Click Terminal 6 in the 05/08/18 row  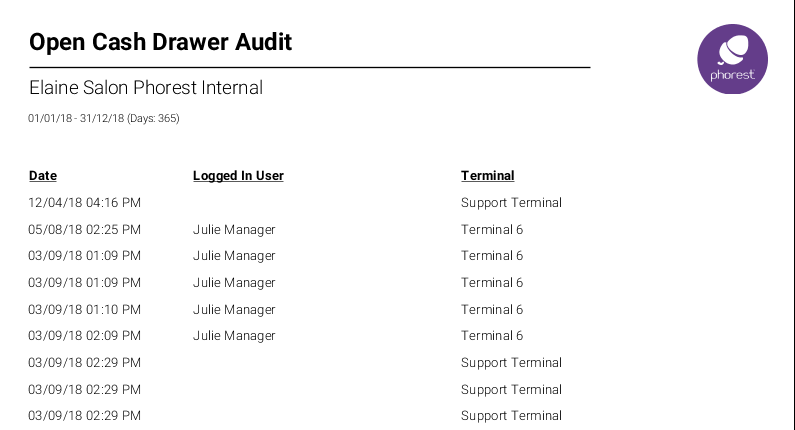(x=492, y=230)
